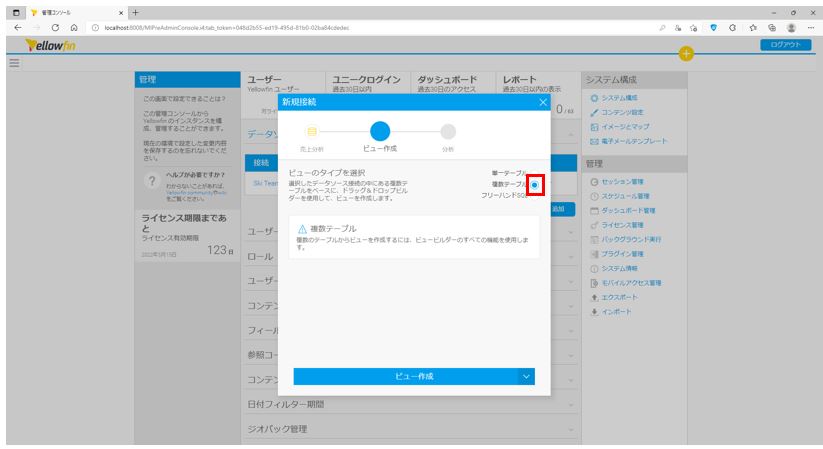Open セッション管理 icon
The image size is (823, 449).
[594, 182]
